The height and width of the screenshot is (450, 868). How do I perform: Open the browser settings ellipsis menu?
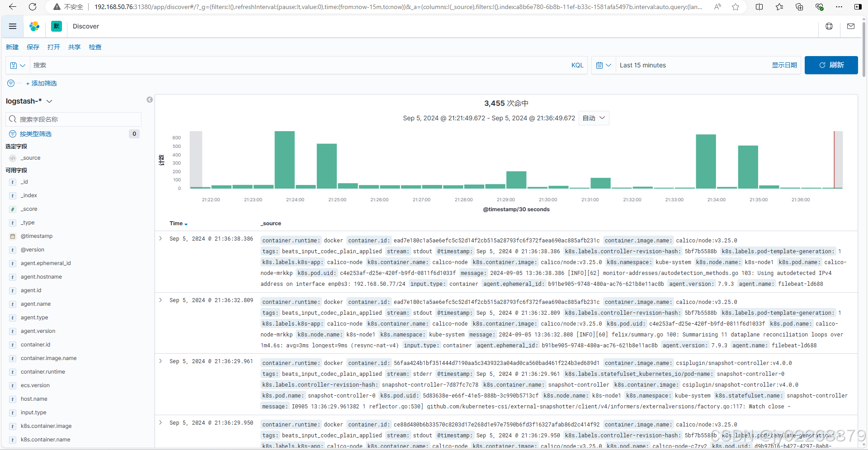pyautogui.click(x=839, y=7)
